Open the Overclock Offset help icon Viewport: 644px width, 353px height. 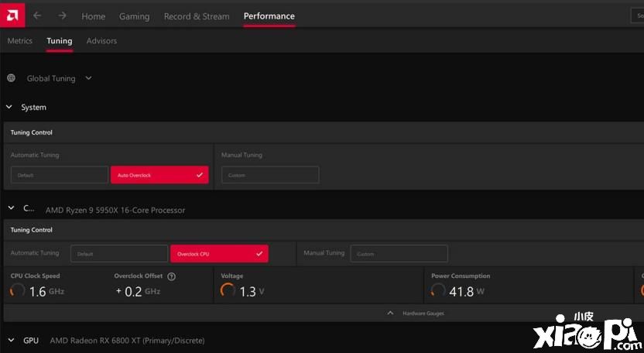[172, 276]
